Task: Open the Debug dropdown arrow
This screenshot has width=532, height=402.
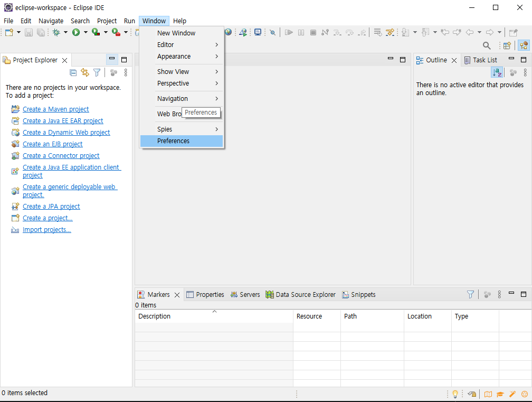Action: (x=65, y=32)
